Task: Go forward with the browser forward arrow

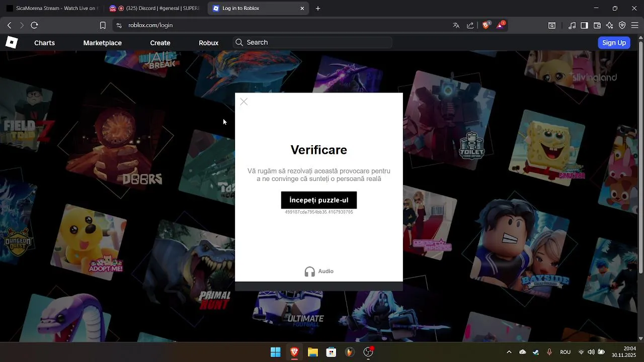Action: coord(22,25)
